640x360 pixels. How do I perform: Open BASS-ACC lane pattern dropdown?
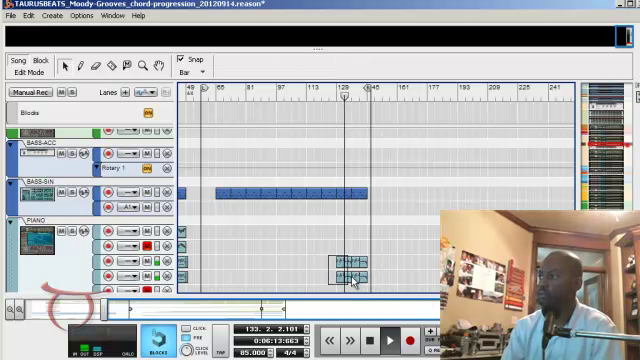click(128, 153)
